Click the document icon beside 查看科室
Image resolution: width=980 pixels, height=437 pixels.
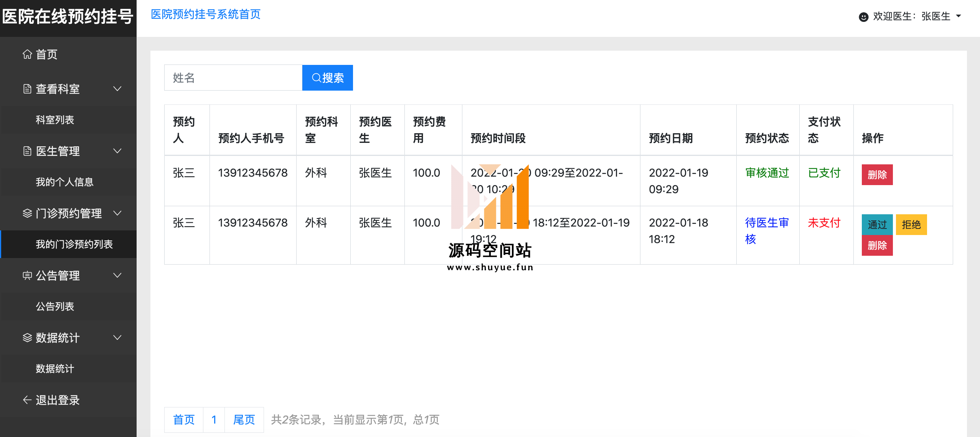click(27, 89)
